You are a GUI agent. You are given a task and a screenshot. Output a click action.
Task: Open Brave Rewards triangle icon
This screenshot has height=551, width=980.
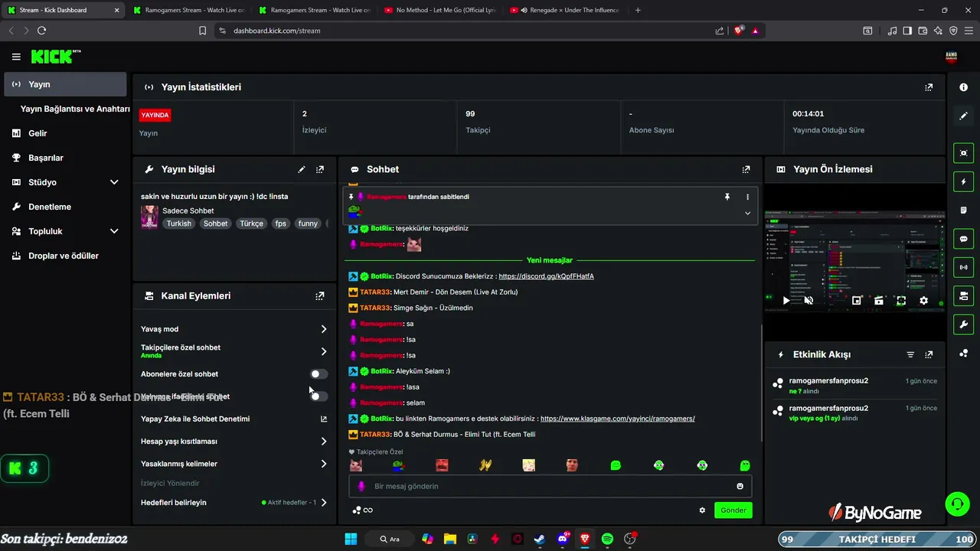(x=756, y=31)
